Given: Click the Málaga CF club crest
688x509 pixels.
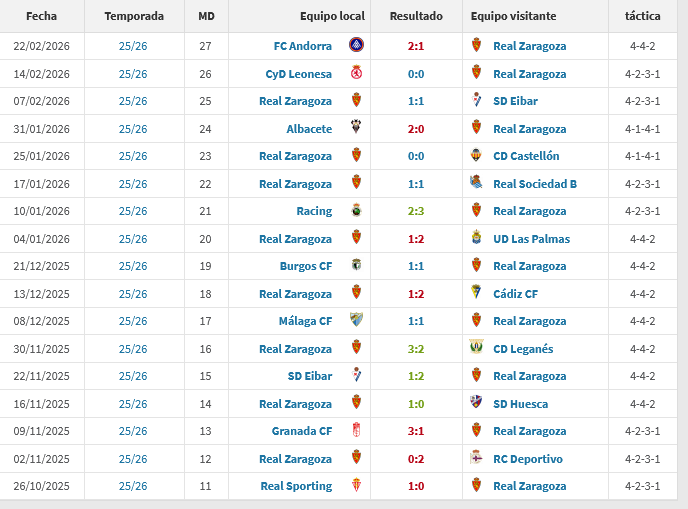Looking at the screenshot, I should pyautogui.click(x=355, y=320).
